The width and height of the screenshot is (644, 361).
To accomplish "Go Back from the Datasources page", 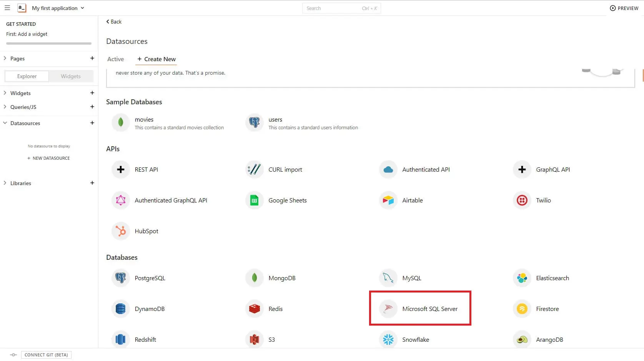I will pos(114,22).
